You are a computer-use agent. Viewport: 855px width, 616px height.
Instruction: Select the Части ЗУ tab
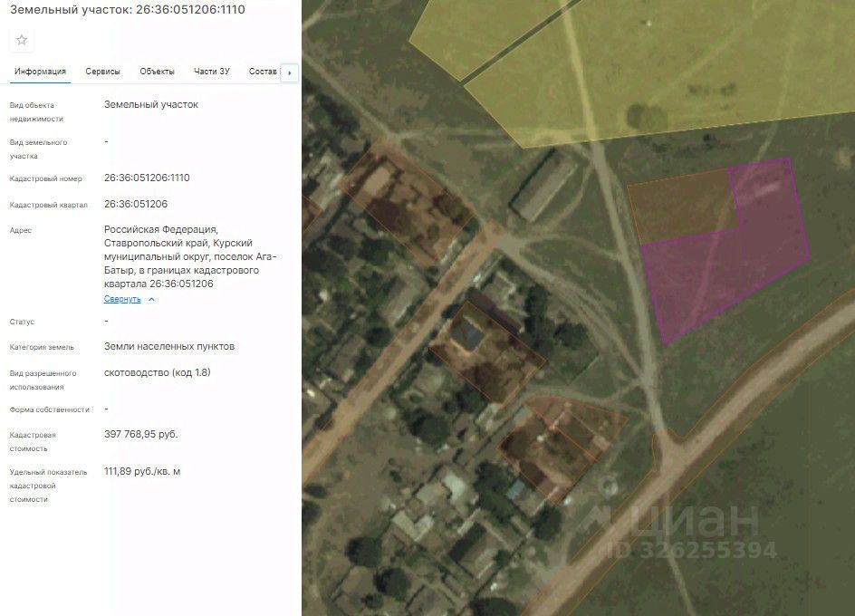point(212,72)
